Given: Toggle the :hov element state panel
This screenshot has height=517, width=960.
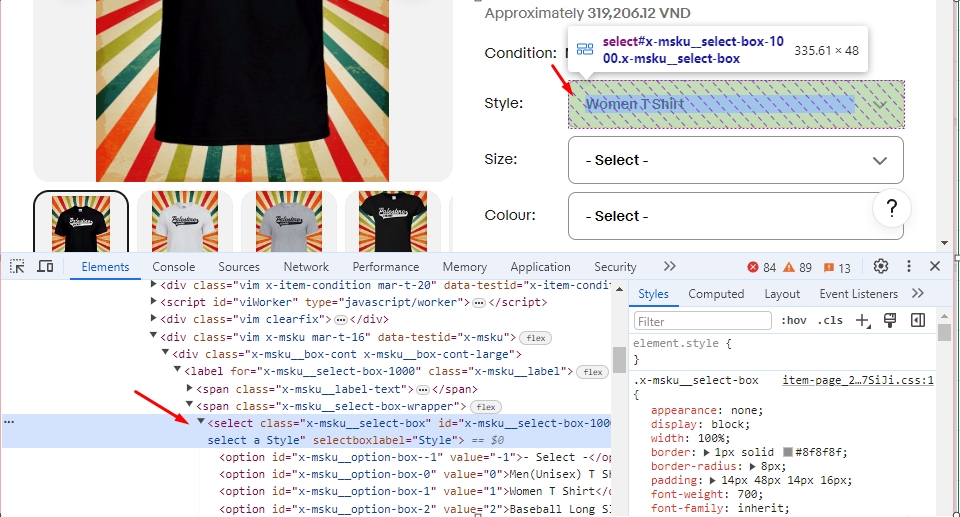Looking at the screenshot, I should [x=795, y=321].
